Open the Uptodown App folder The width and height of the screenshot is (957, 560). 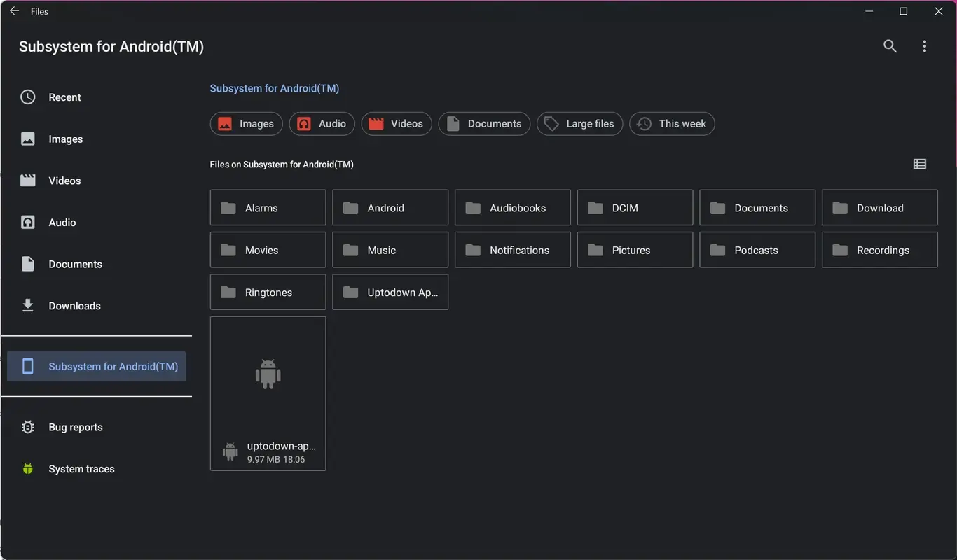click(390, 292)
